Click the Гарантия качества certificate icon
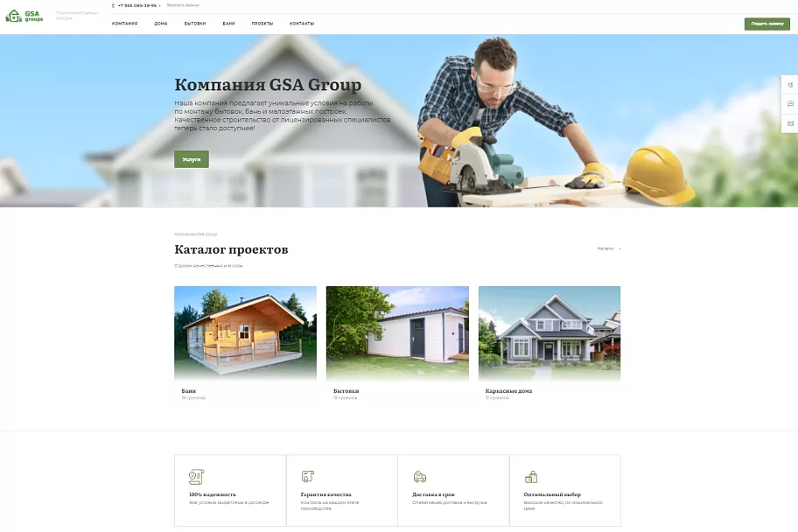This screenshot has width=798, height=532. 307,476
